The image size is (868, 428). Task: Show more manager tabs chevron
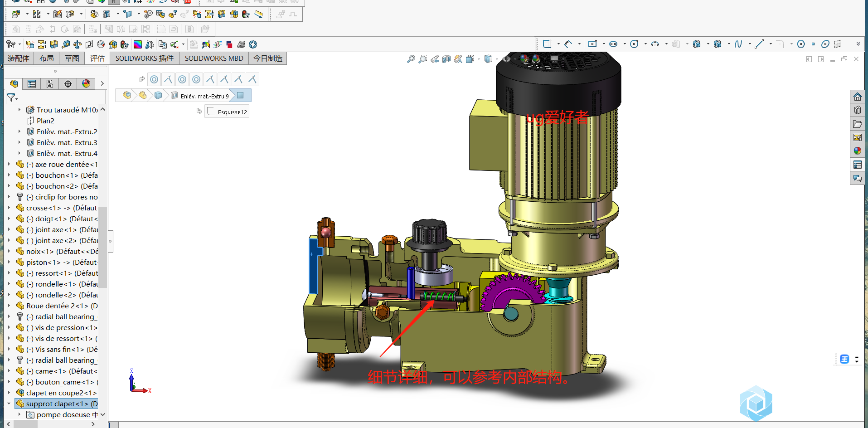click(102, 84)
